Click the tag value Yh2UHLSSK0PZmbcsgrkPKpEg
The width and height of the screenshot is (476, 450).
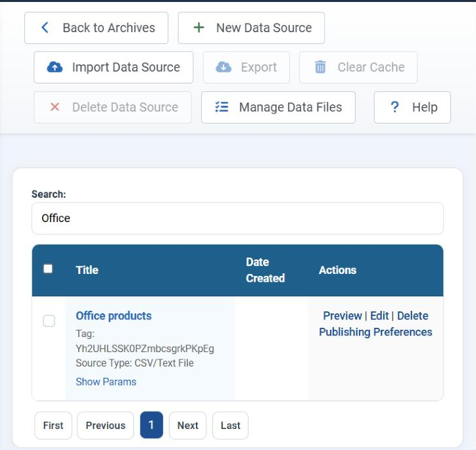[145, 348]
